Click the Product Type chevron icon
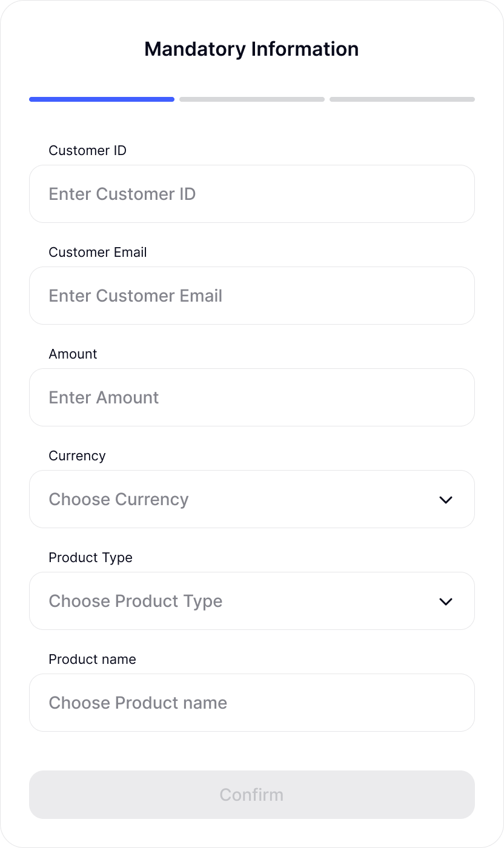Image resolution: width=504 pixels, height=848 pixels. point(446,601)
